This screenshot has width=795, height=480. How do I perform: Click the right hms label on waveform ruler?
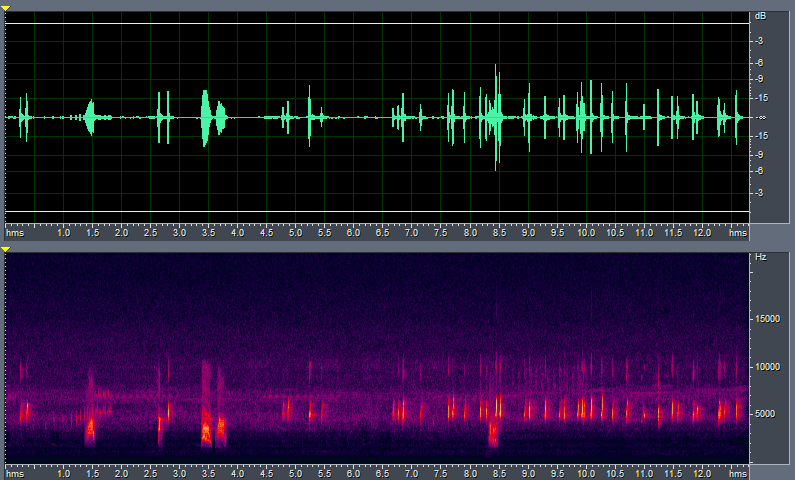[738, 233]
